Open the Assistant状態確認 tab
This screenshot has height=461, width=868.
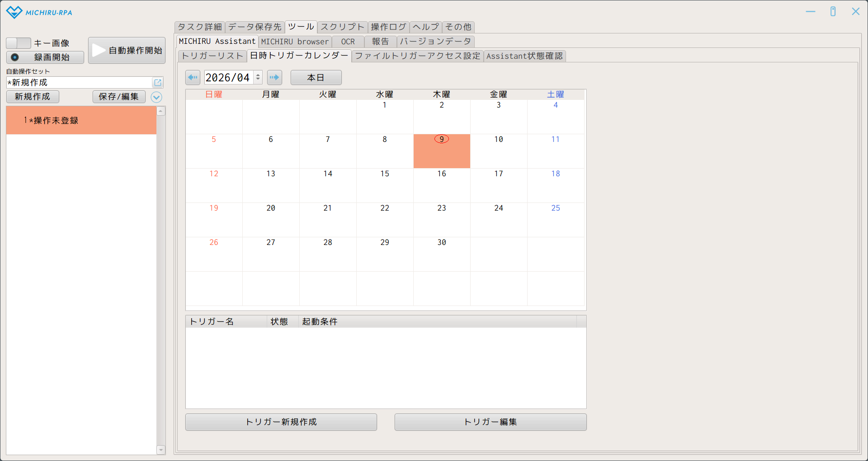tap(524, 56)
